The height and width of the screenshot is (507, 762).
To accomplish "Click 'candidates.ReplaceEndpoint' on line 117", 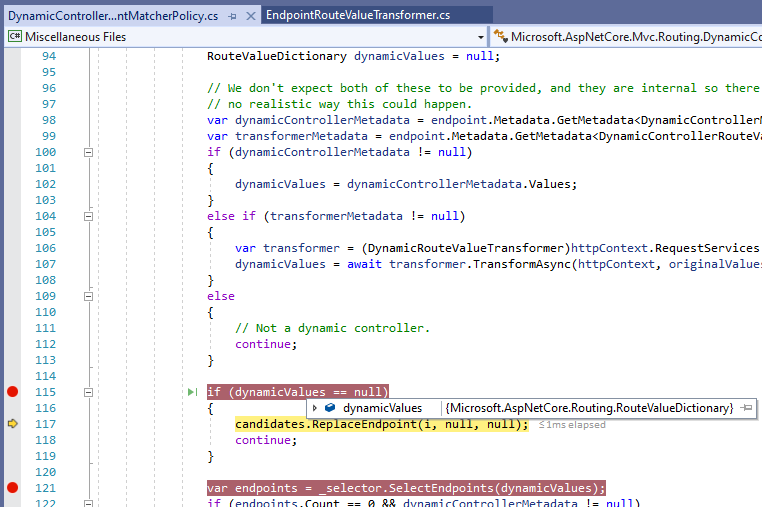I will click(x=326, y=424).
